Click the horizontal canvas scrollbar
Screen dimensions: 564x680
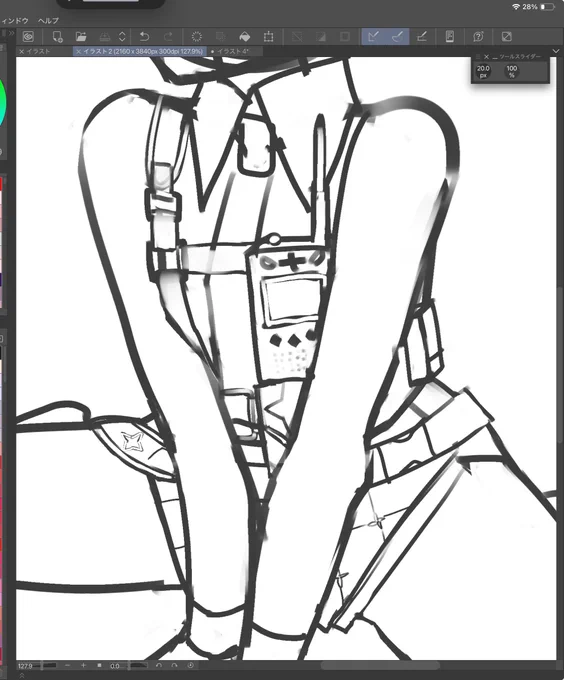(380, 665)
